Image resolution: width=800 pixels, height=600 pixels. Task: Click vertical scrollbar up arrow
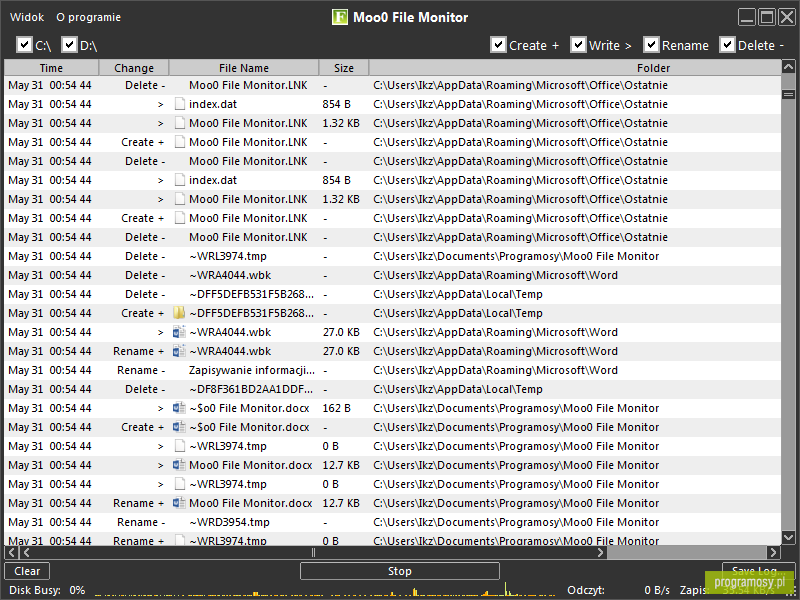coord(788,67)
